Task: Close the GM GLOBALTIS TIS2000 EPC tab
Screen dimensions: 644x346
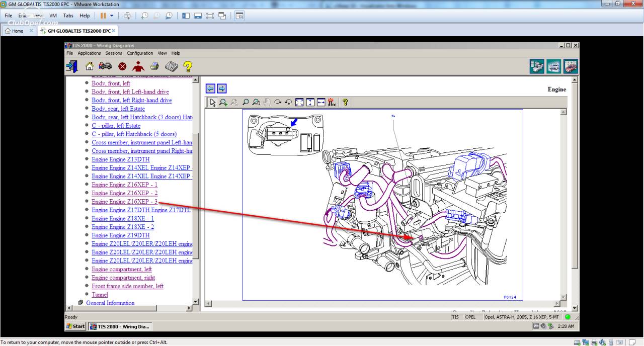Action: pos(114,31)
